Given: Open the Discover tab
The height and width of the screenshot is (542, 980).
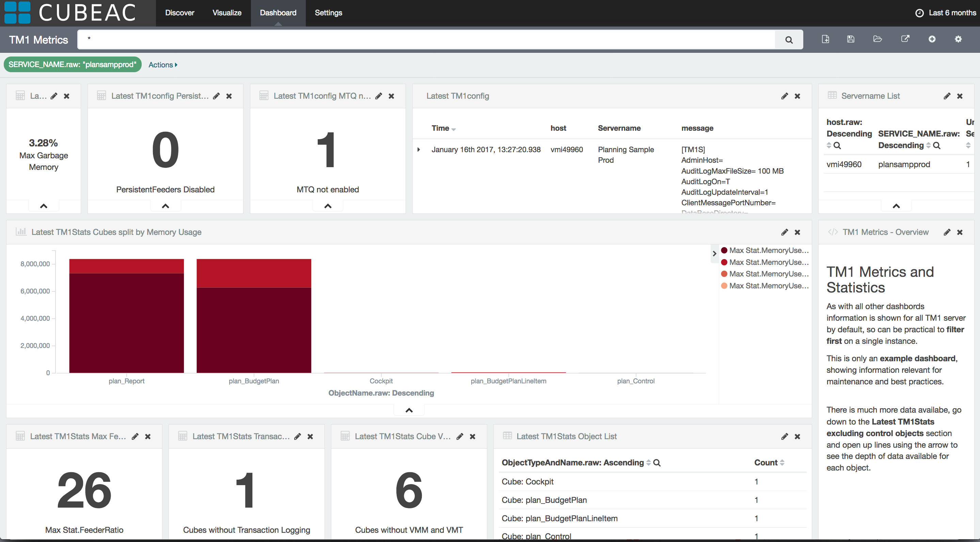Looking at the screenshot, I should 179,13.
